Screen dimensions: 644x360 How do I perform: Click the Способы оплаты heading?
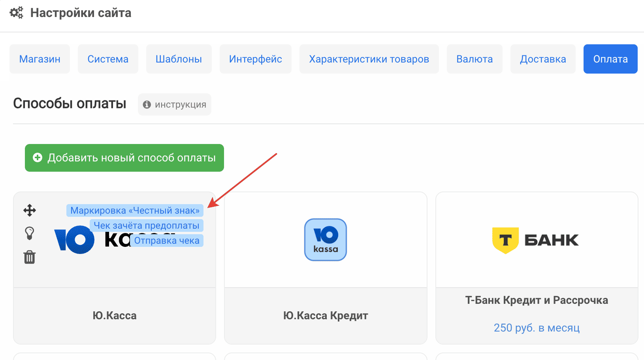tap(70, 103)
